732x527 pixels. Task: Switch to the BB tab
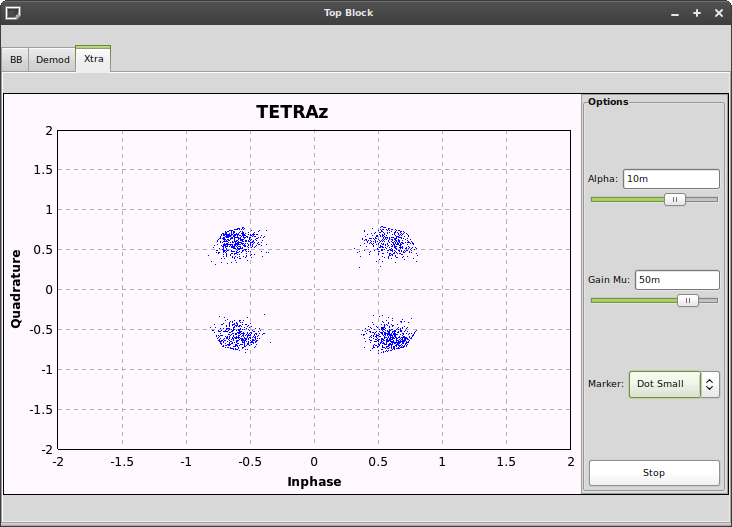click(x=16, y=60)
